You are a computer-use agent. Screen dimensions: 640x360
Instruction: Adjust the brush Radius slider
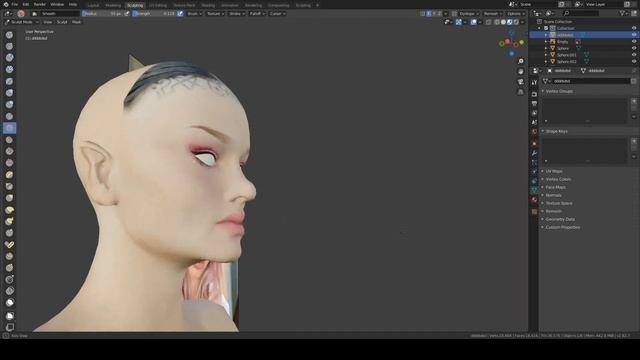(x=102, y=13)
